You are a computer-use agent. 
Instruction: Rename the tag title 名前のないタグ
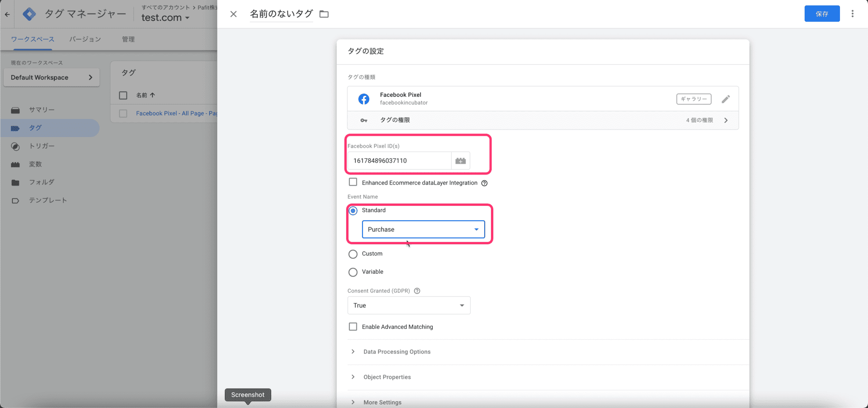(281, 14)
